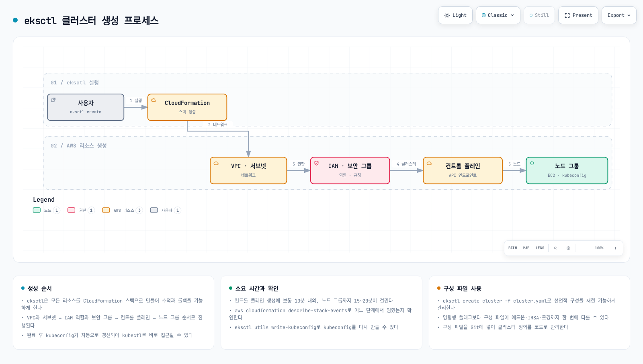Viewport: 643px width, 364px height.
Task: Zoom out with the minus button
Action: click(583, 248)
